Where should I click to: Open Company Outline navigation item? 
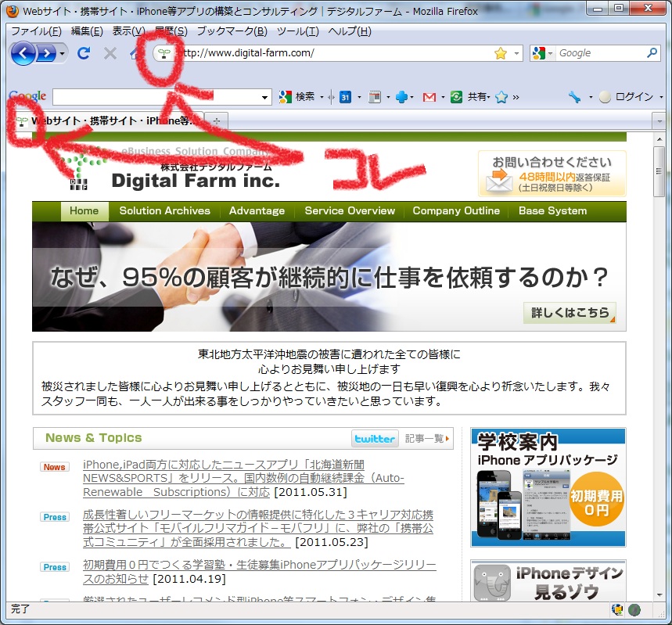point(456,211)
